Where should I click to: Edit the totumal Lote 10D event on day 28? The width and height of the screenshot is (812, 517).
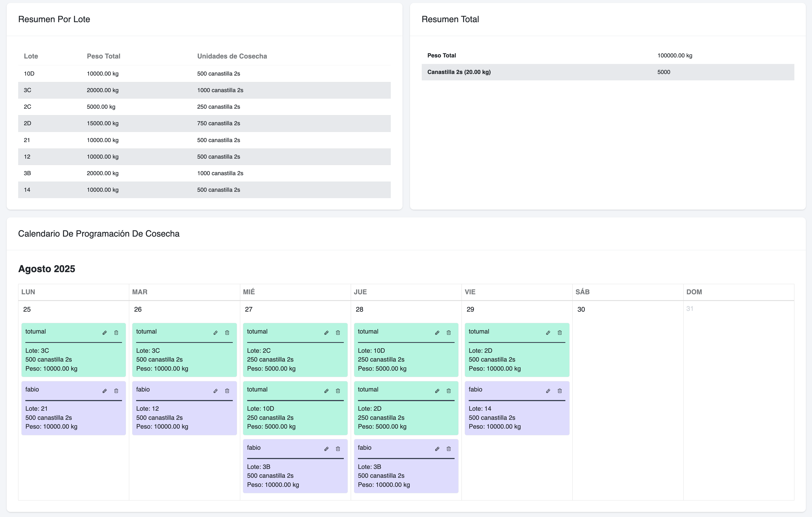[437, 333]
